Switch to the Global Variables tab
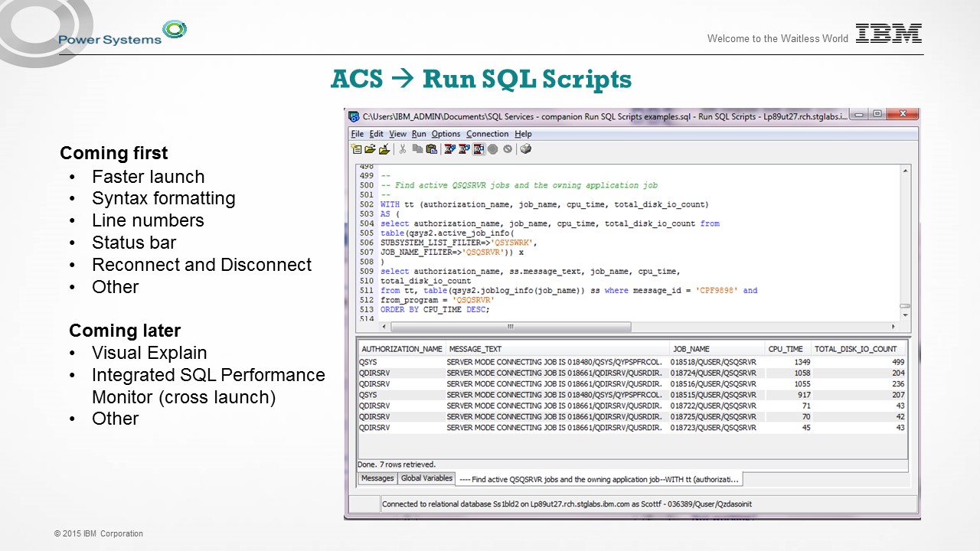980x551 pixels. (x=426, y=478)
